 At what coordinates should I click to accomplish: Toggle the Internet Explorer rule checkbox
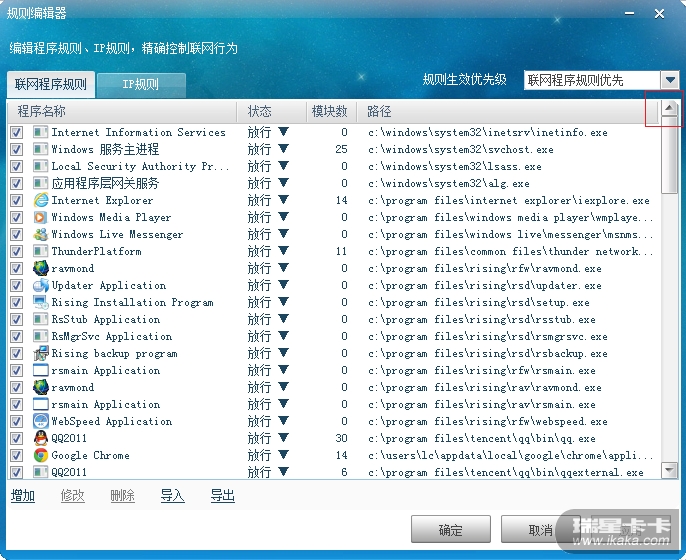[17, 200]
